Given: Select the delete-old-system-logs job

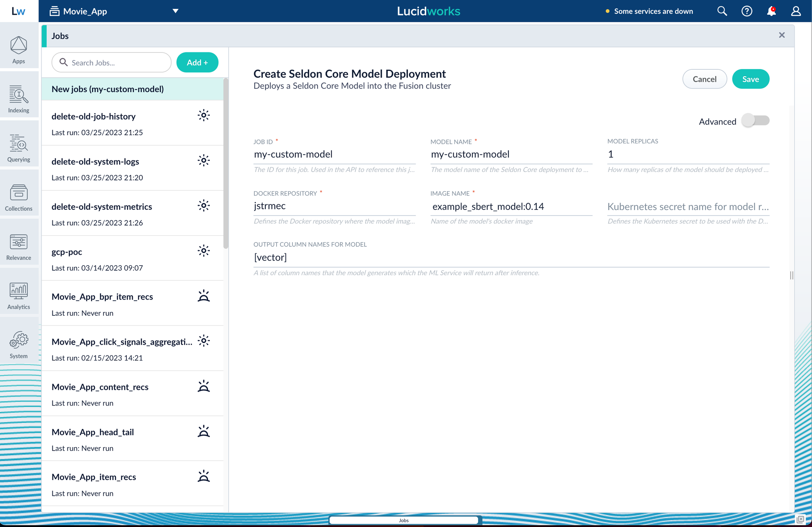Looking at the screenshot, I should click(x=95, y=162).
